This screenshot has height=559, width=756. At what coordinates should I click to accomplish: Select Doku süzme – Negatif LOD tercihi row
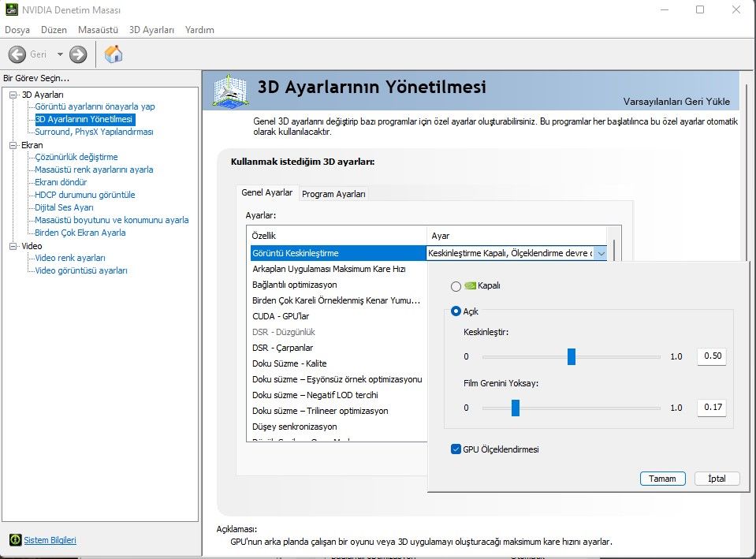(x=338, y=395)
